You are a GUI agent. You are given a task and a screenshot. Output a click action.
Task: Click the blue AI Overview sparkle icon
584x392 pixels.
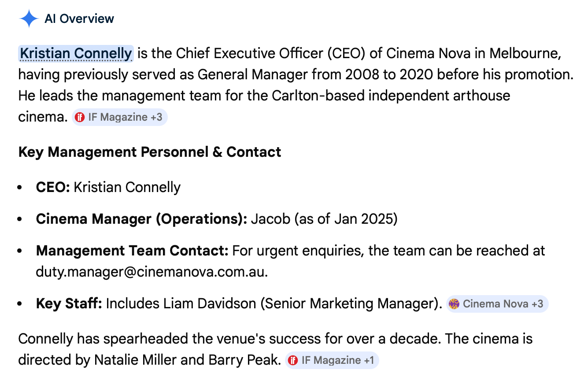tap(29, 18)
